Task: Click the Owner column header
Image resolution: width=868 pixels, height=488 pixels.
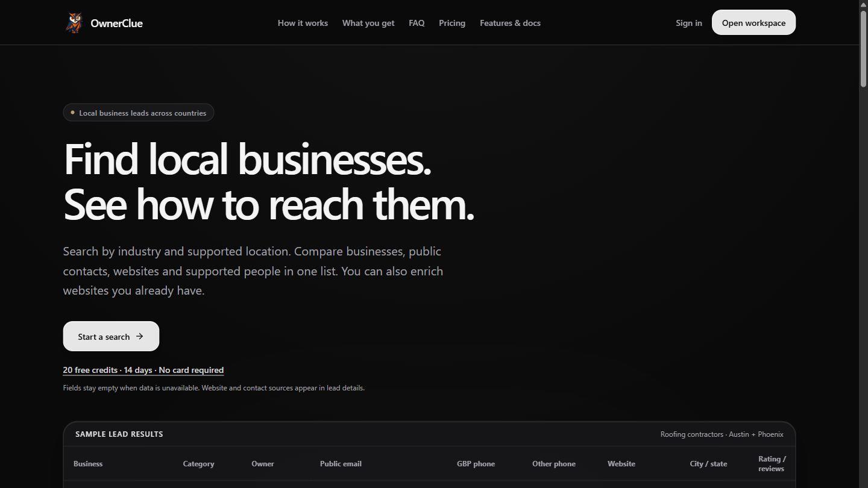Action: coord(263,463)
